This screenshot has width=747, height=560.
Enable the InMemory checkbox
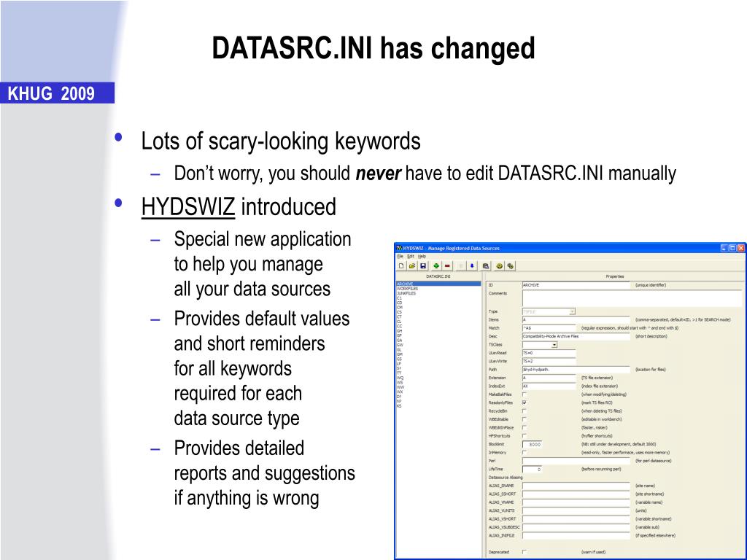click(x=525, y=452)
